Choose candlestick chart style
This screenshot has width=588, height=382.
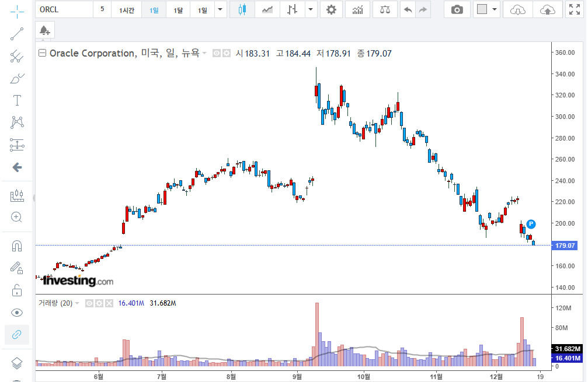(x=242, y=9)
